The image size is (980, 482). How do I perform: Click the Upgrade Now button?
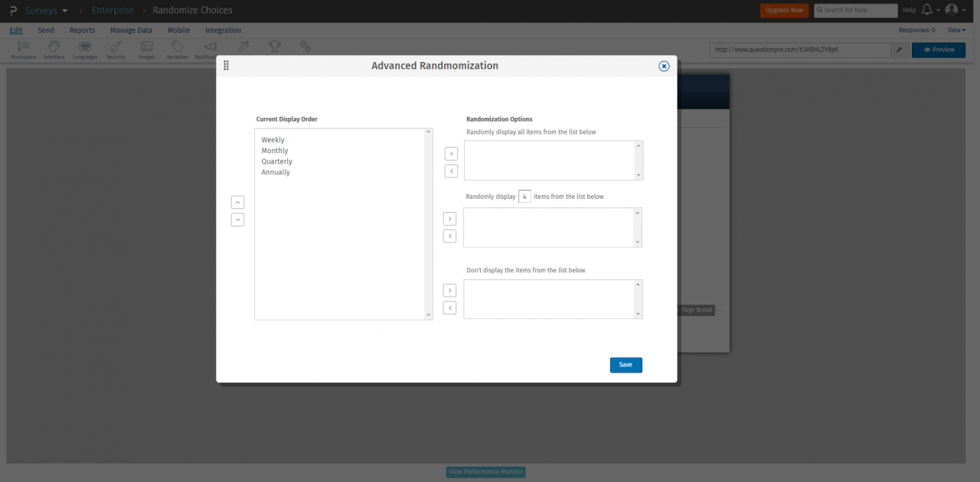(784, 10)
